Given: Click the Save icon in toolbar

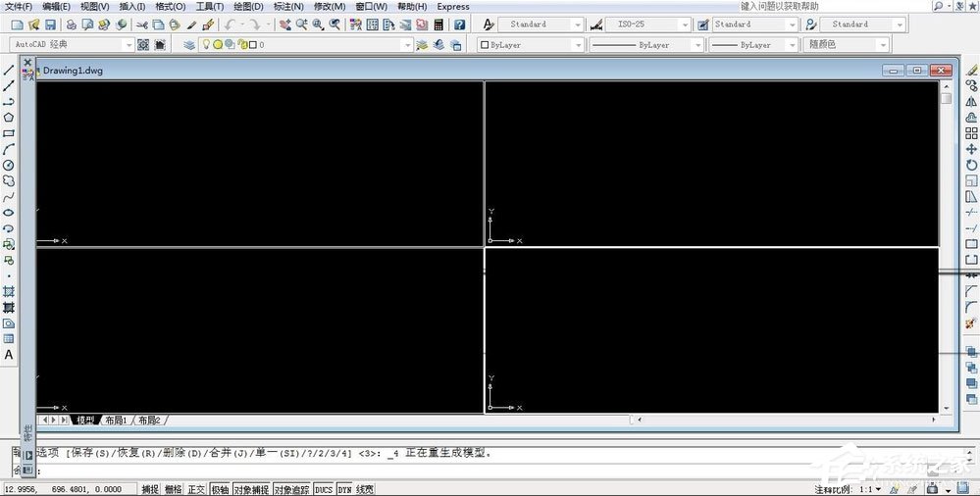Looking at the screenshot, I should [x=50, y=25].
